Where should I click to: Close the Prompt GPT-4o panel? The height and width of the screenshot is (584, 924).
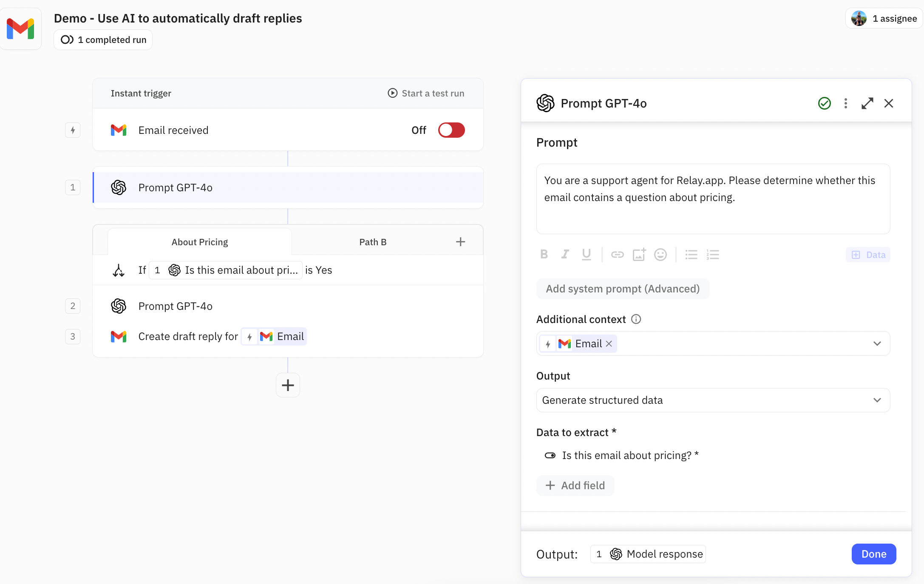point(889,103)
